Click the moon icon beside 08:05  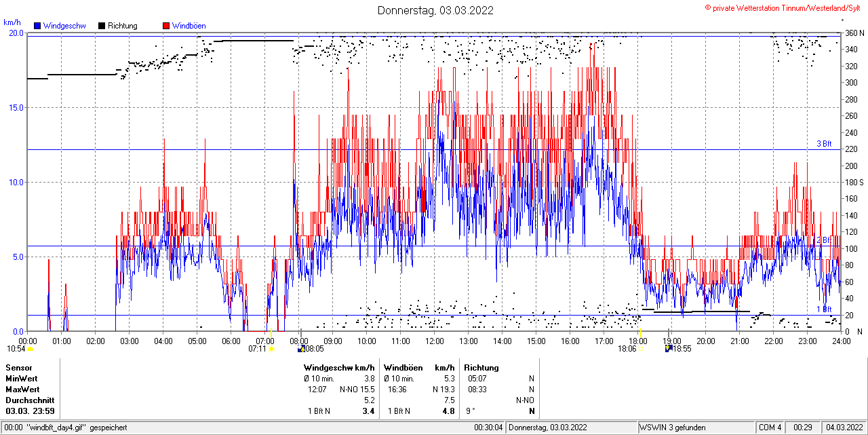(x=300, y=349)
